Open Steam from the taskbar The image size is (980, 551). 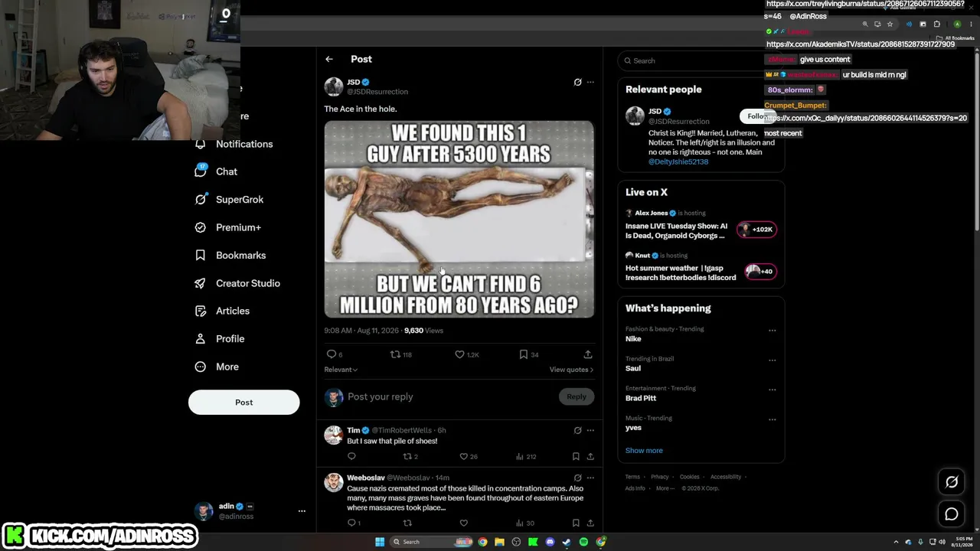click(567, 542)
